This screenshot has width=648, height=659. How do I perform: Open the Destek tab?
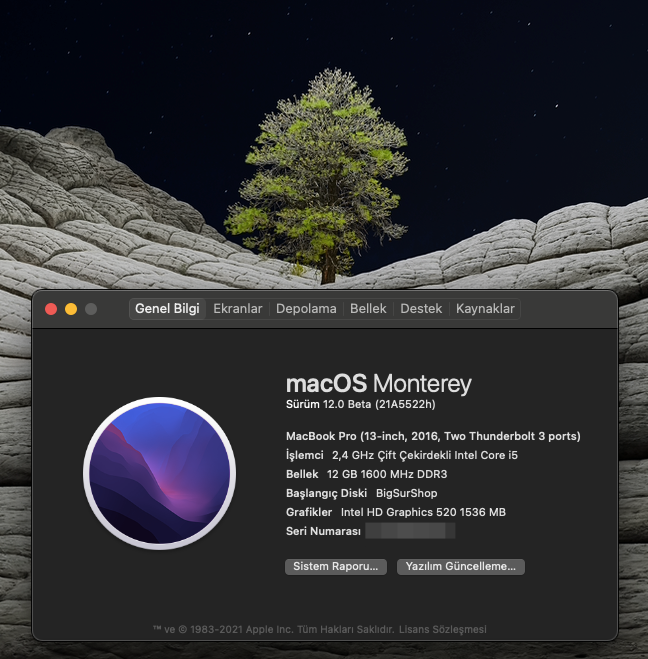click(x=421, y=309)
